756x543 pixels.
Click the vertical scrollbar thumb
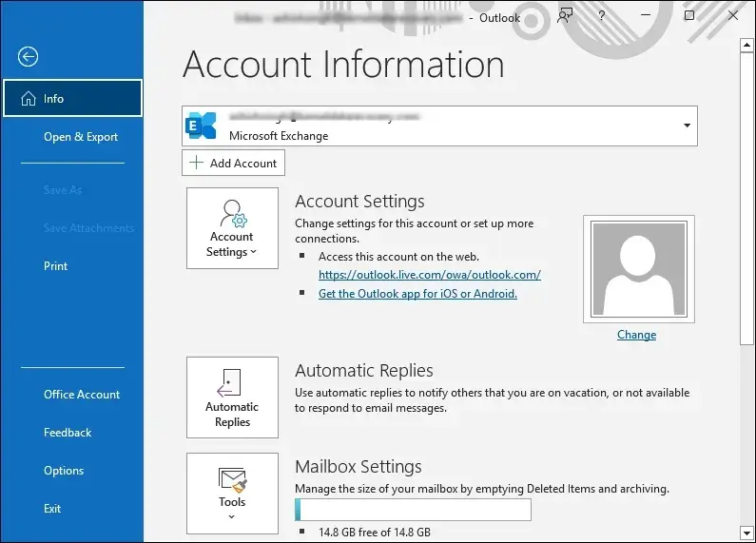(746, 198)
